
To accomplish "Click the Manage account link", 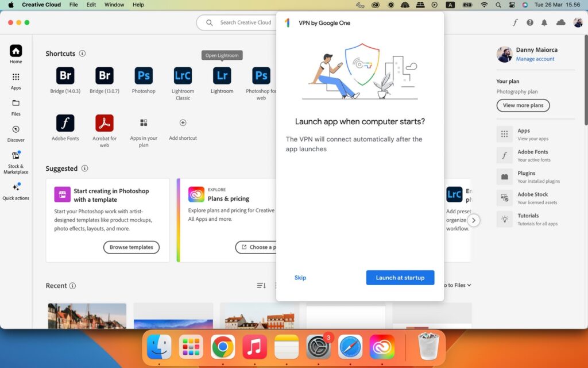I will [x=535, y=59].
